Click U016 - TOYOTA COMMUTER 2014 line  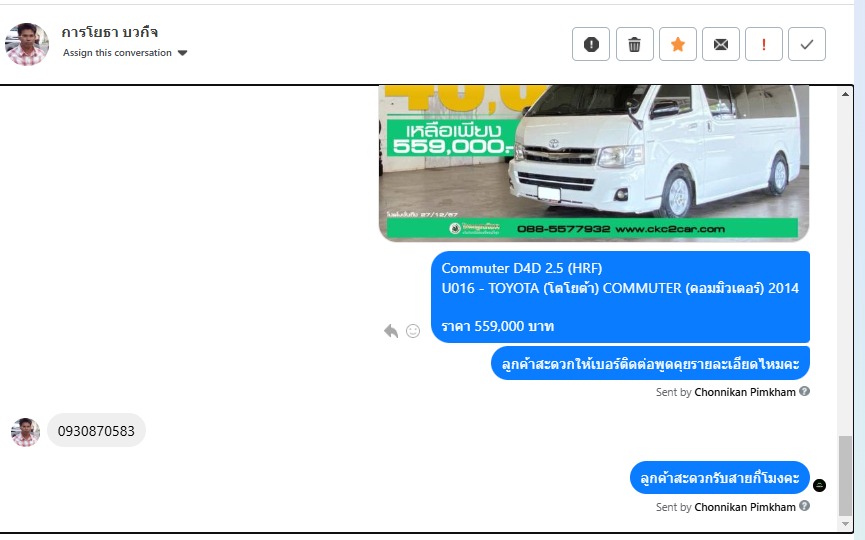click(620, 288)
